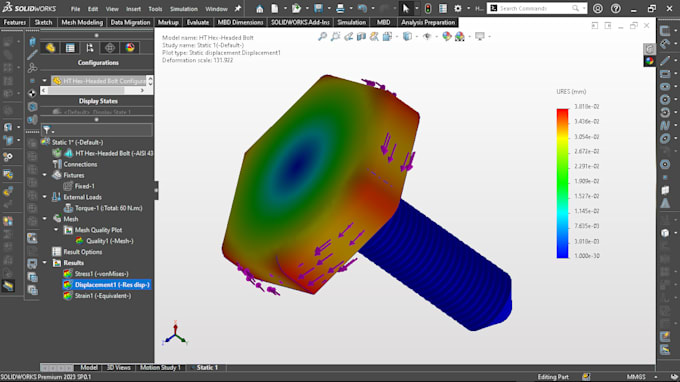This screenshot has height=382, width=680.
Task: Click the user Login account icon
Action: (598, 9)
